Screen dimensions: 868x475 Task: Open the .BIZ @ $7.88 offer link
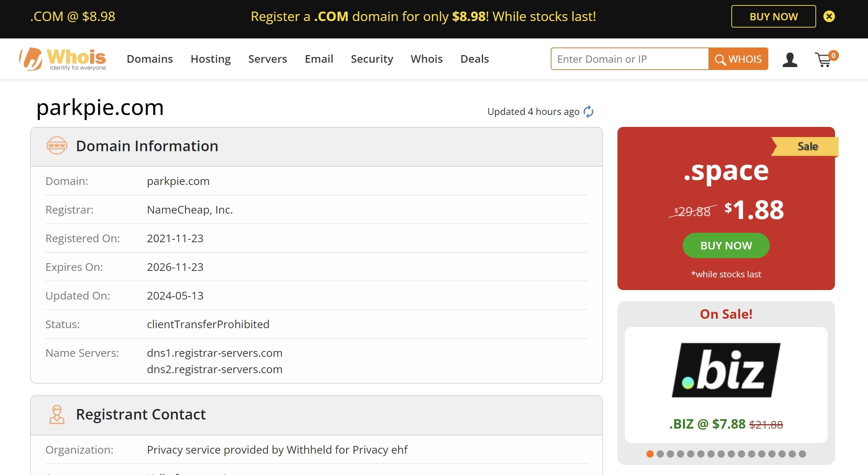click(x=726, y=424)
